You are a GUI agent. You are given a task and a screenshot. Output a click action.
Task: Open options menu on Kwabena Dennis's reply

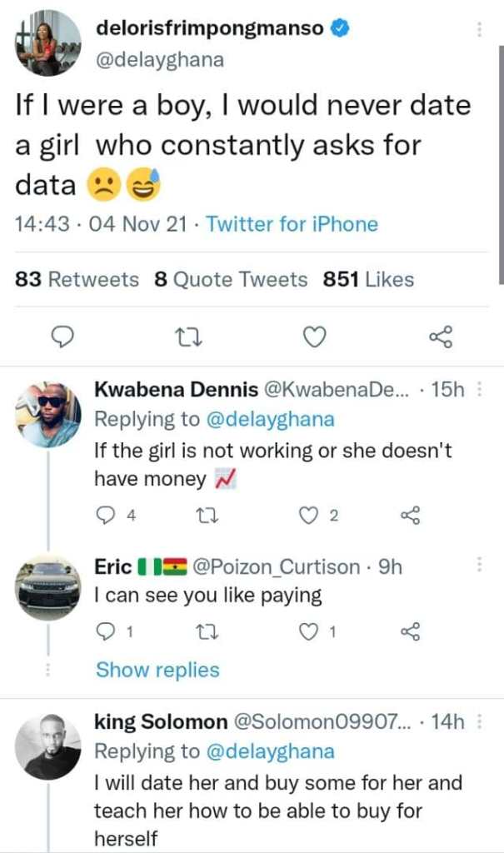coord(479,390)
